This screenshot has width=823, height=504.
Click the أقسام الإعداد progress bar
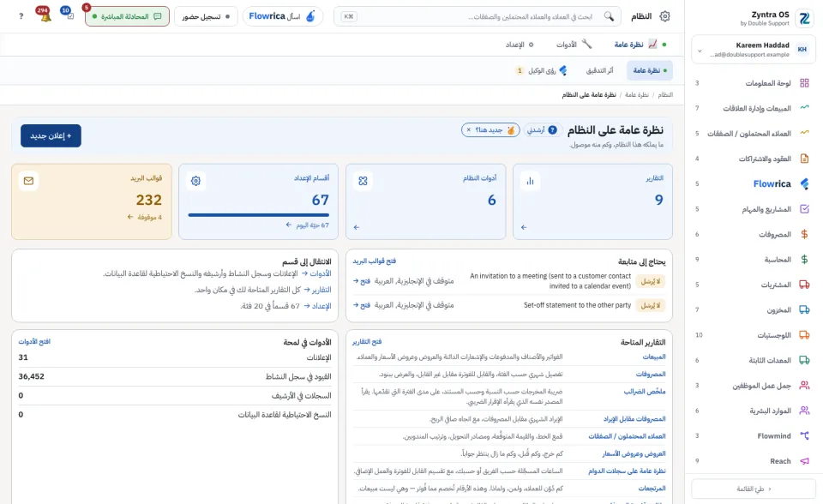(x=258, y=215)
